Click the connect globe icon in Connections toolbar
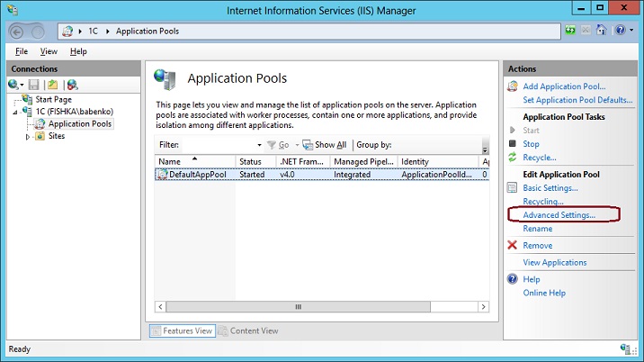Viewport: 644px width, 362px height. (x=13, y=85)
